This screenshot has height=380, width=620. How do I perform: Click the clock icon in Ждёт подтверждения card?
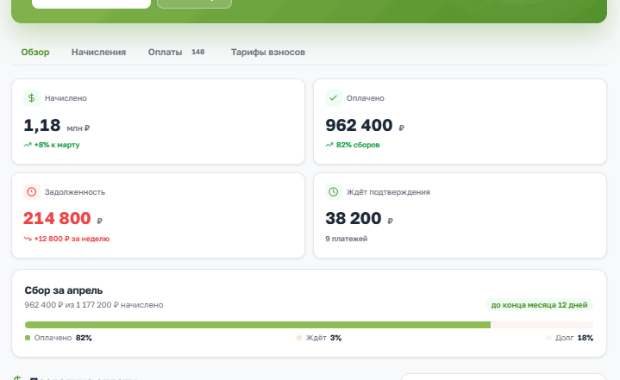coord(333,192)
